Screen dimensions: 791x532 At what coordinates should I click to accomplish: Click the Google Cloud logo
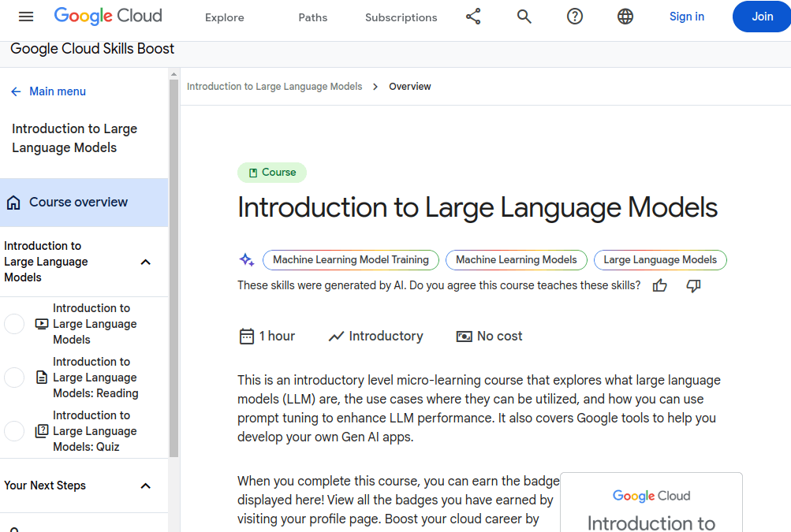tap(108, 16)
